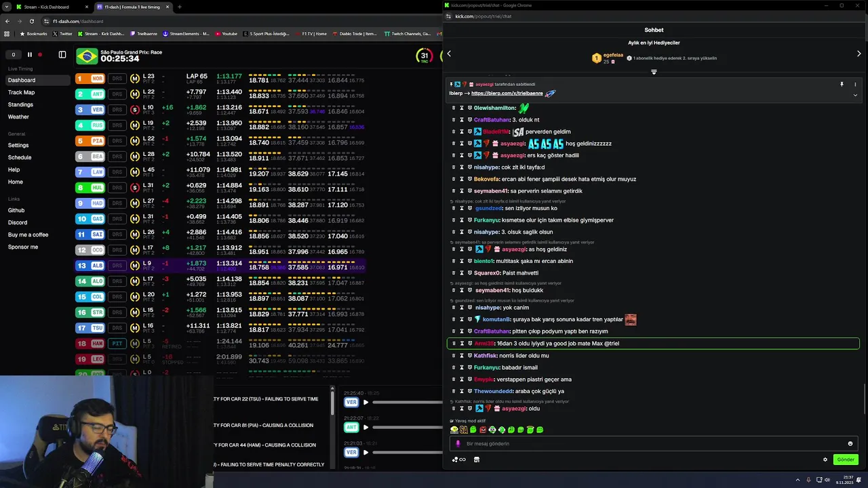868x488 pixels.
Task: Send the chat message with Gönder
Action: pyautogui.click(x=846, y=460)
